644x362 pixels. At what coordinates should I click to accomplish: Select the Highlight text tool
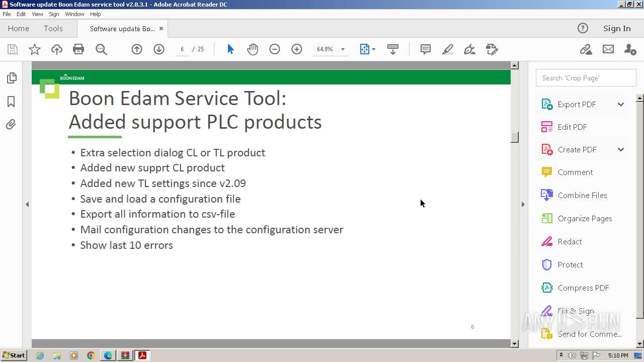(x=448, y=49)
